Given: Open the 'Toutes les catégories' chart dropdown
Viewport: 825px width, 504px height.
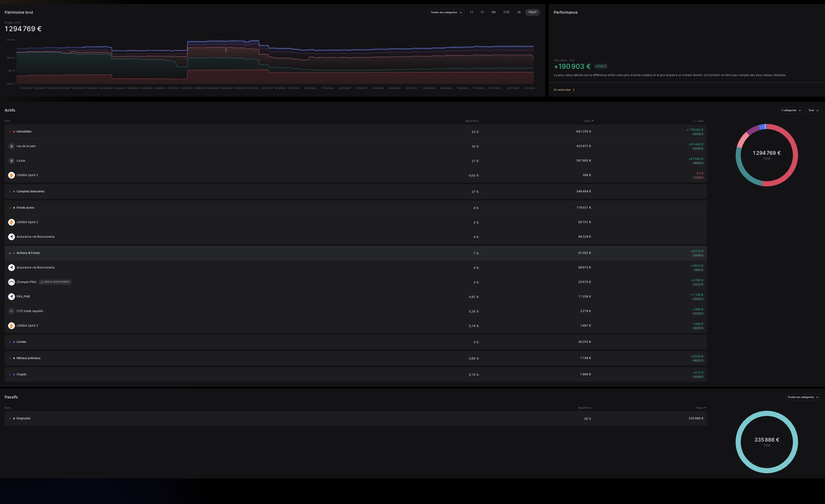Looking at the screenshot, I should click(x=446, y=12).
